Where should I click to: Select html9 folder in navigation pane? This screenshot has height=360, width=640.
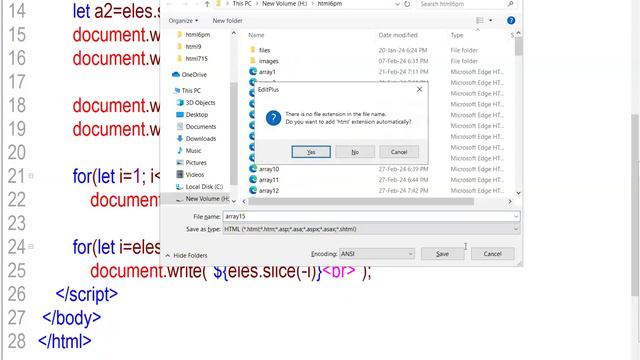pyautogui.click(x=193, y=47)
